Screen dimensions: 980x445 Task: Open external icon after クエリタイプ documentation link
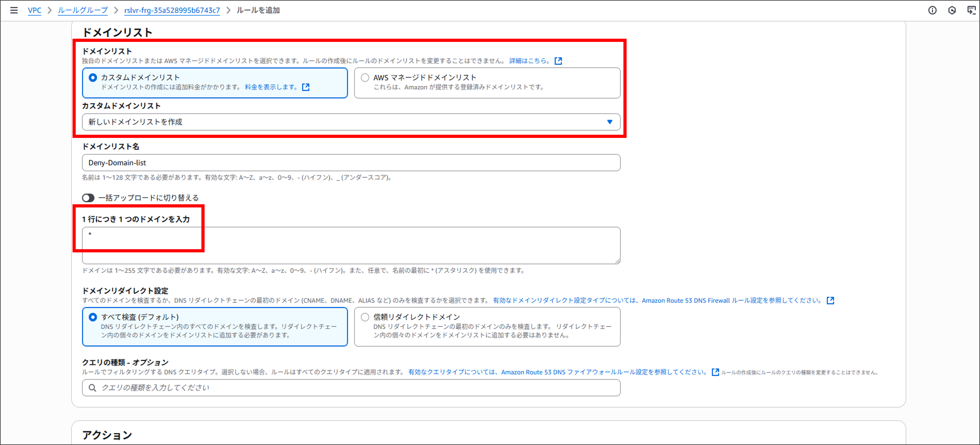[x=715, y=372]
